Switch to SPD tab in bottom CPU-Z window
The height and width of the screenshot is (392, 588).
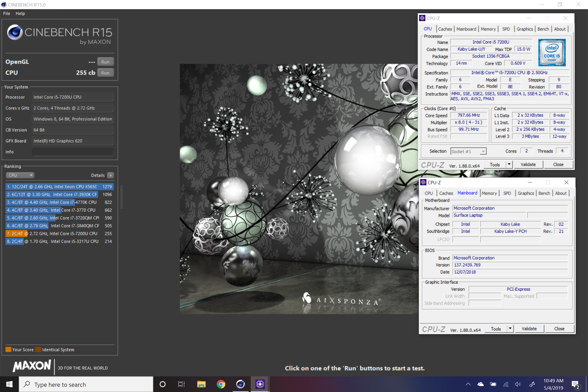click(x=507, y=193)
